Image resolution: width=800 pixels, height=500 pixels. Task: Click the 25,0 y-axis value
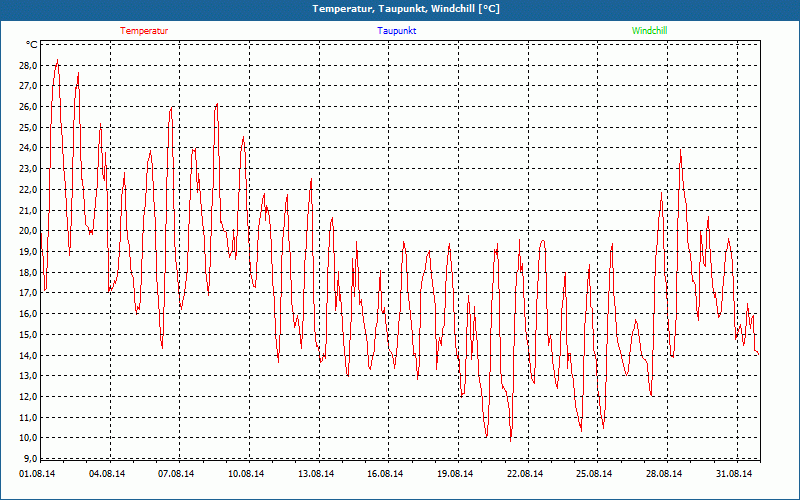(x=29, y=127)
